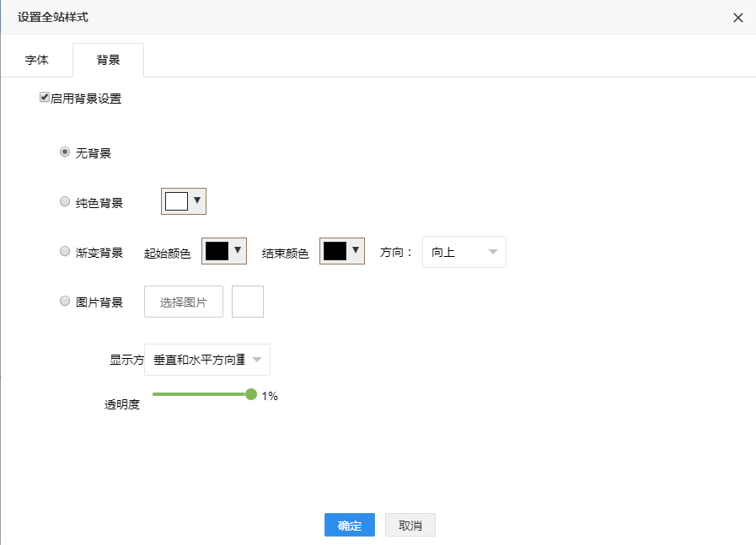This screenshot has height=545, width=756.
Task: Pick the 图片背景 radio option
Action: tap(65, 301)
